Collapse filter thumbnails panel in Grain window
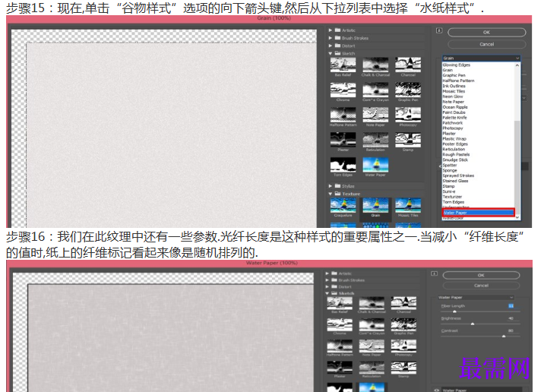 tap(439, 30)
